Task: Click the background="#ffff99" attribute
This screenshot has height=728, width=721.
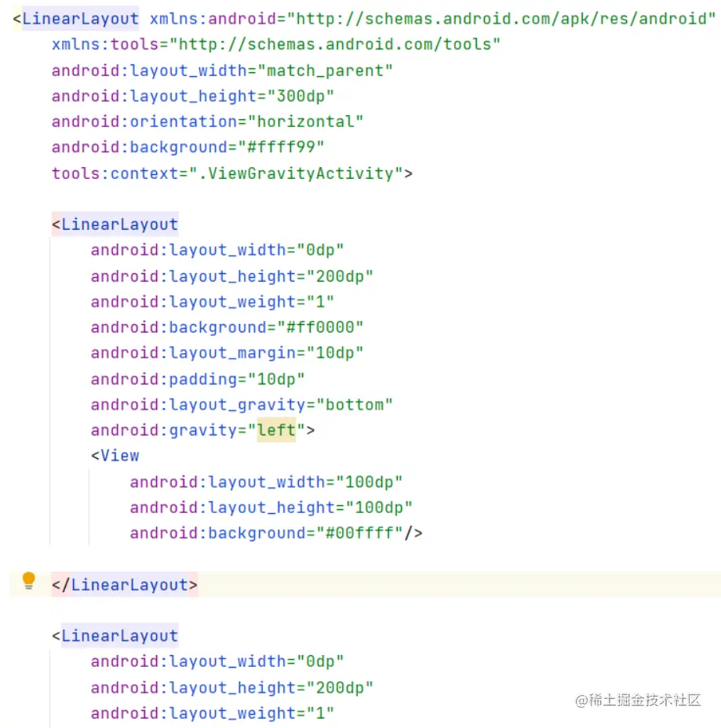Action: [188, 147]
